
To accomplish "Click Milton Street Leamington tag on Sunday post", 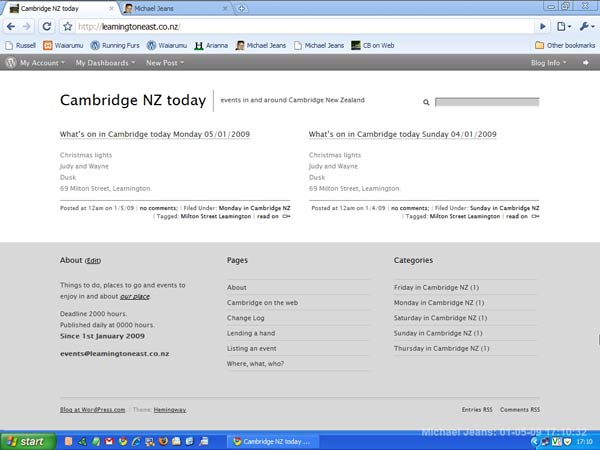I will (465, 217).
